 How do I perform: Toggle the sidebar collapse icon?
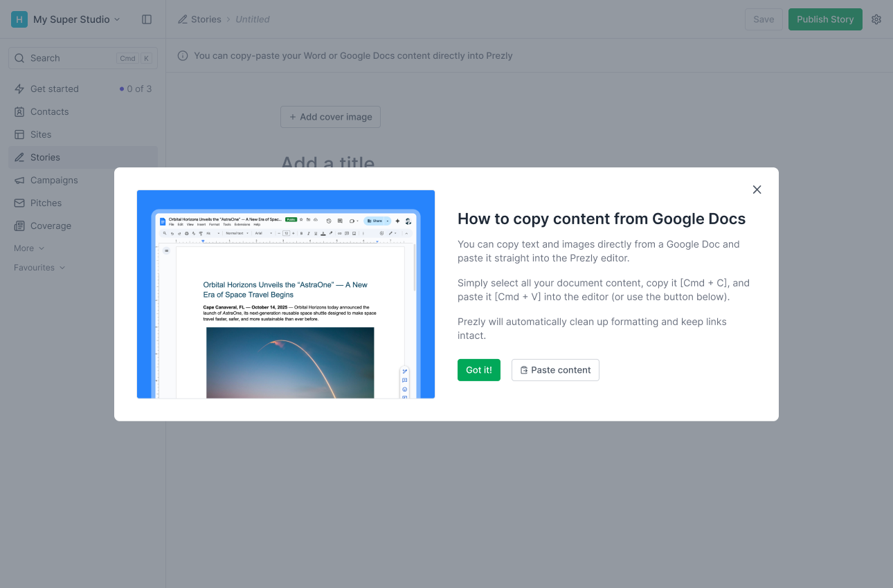pyautogui.click(x=147, y=19)
